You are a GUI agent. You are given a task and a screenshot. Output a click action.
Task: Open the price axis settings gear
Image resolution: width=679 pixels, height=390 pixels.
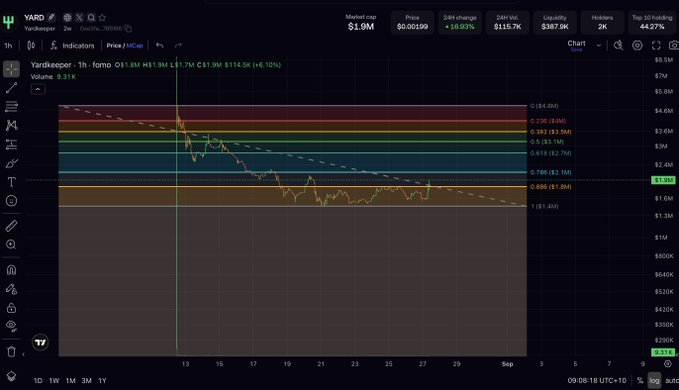point(668,364)
